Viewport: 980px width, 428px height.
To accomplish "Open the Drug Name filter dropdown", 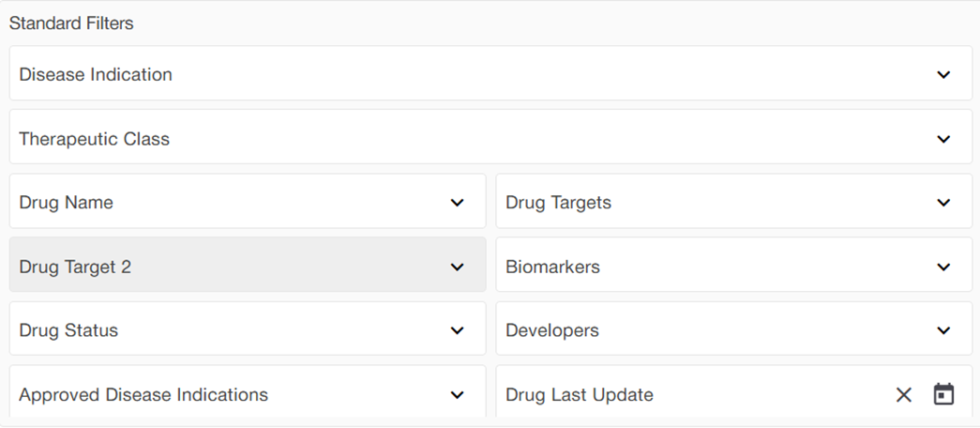I will click(x=234, y=202).
